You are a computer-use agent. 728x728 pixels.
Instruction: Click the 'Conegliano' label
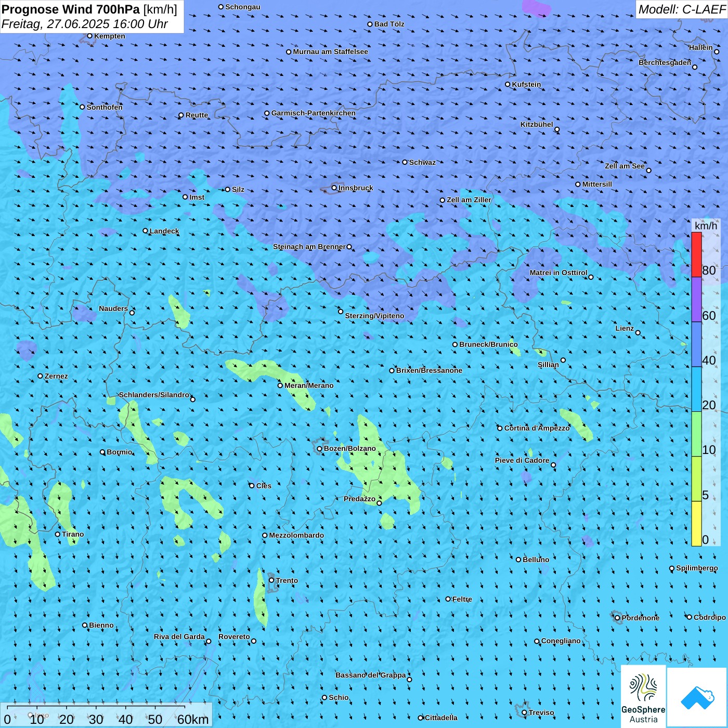click(x=561, y=641)
